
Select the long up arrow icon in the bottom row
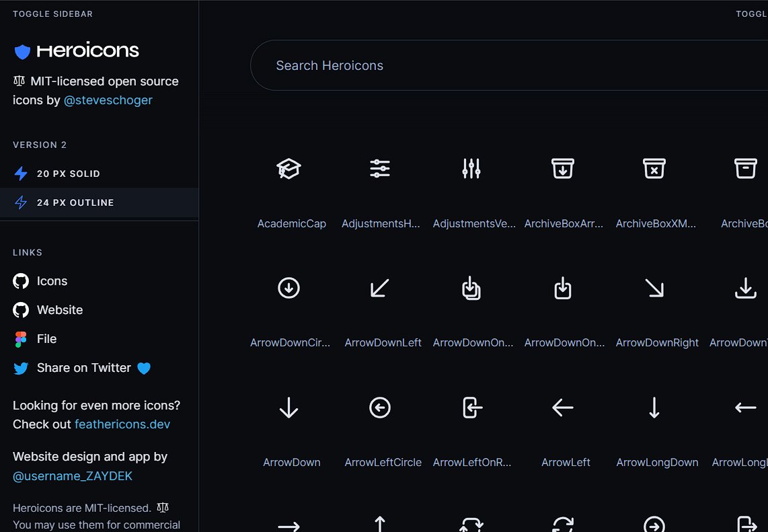pos(380,524)
